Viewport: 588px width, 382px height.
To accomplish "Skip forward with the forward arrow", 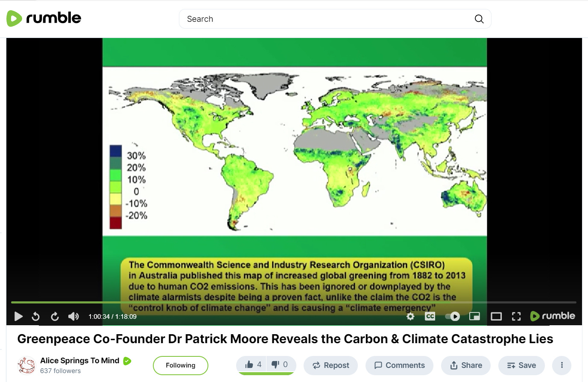I will (55, 316).
